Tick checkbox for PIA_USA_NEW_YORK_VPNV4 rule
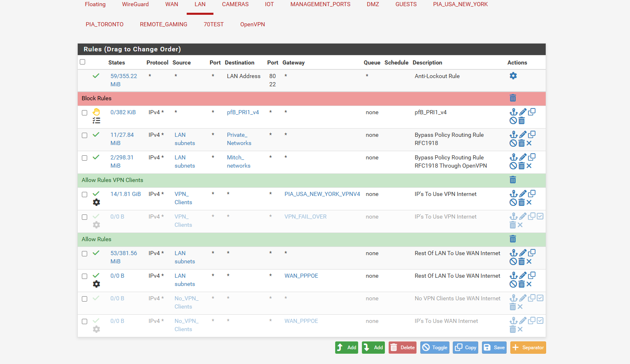The width and height of the screenshot is (630, 364). click(84, 194)
